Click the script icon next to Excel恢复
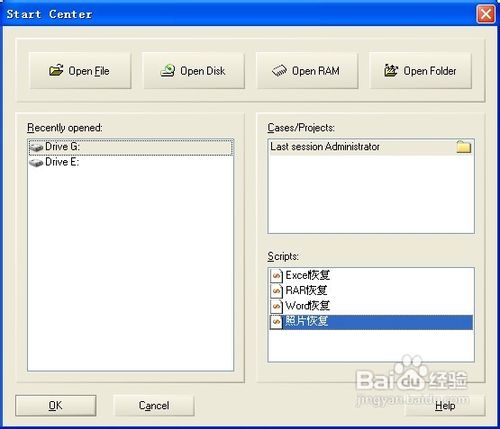The height and width of the screenshot is (429, 500). coord(276,276)
